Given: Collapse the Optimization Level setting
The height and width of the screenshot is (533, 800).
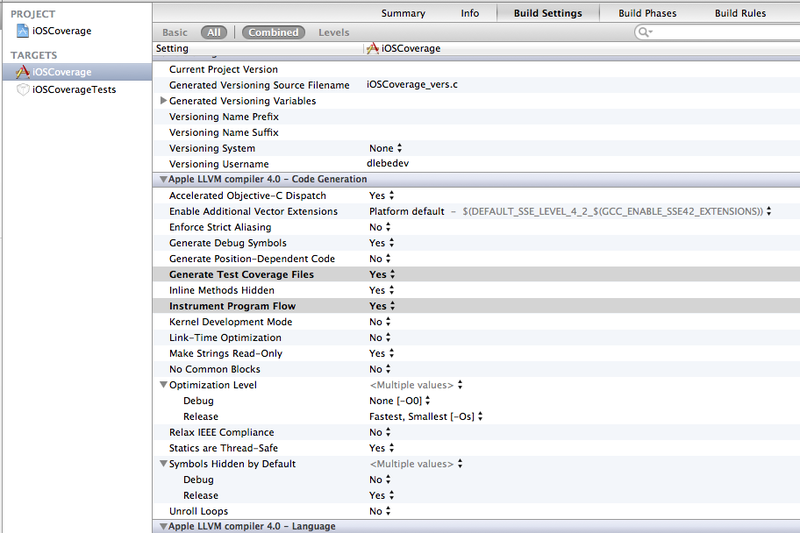Looking at the screenshot, I should tap(163, 385).
